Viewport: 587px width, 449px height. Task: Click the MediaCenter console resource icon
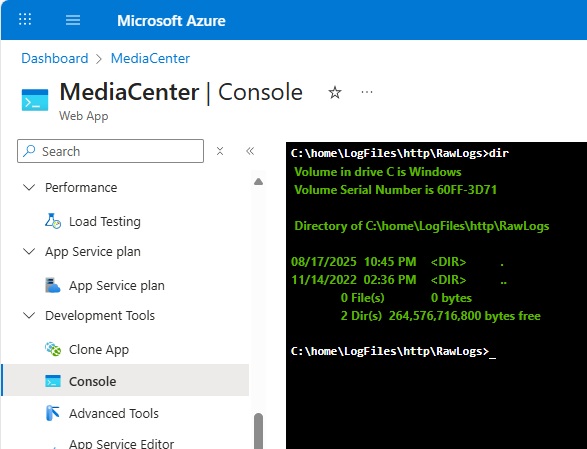coord(35,100)
